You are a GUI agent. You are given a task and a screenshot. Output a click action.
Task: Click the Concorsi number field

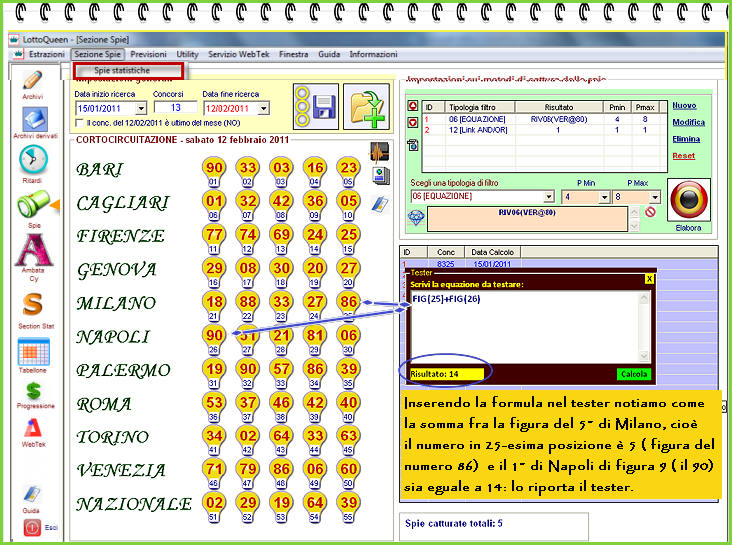176,107
